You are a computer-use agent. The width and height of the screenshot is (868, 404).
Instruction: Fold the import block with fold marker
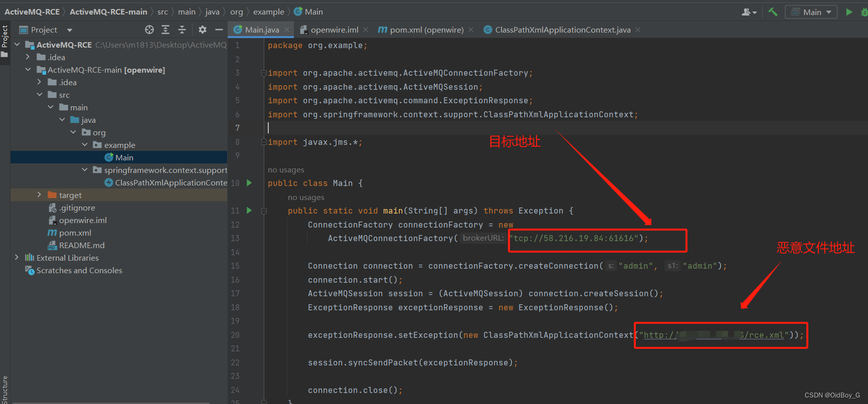tap(264, 73)
